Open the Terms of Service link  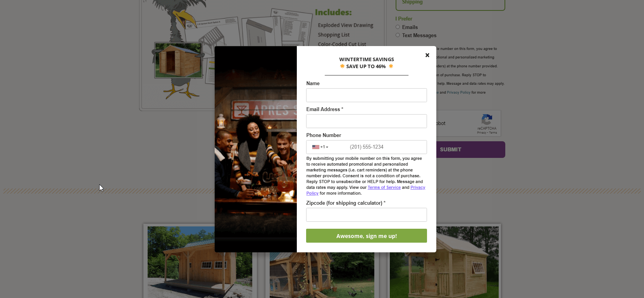coord(384,187)
